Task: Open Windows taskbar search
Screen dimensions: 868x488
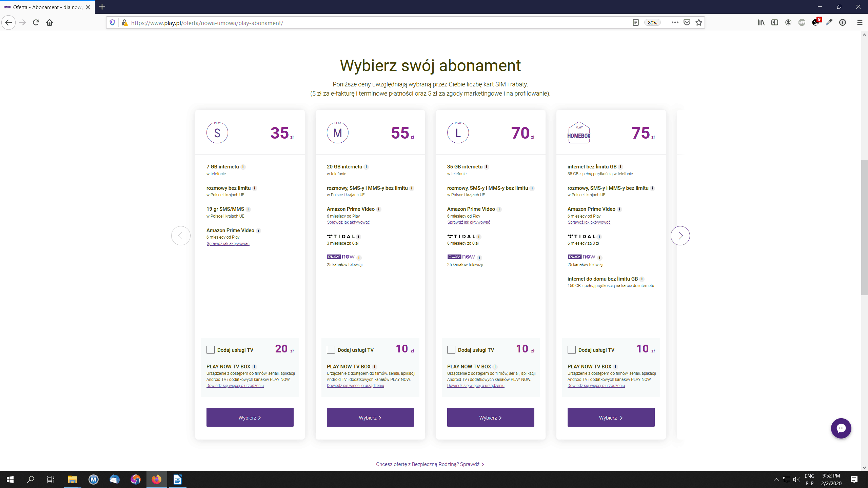Action: click(x=31, y=480)
